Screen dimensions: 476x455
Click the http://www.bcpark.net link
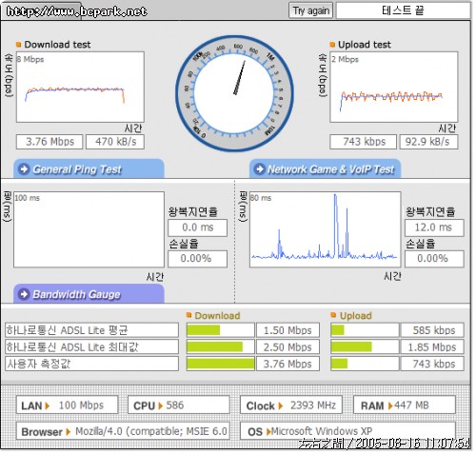click(x=76, y=11)
